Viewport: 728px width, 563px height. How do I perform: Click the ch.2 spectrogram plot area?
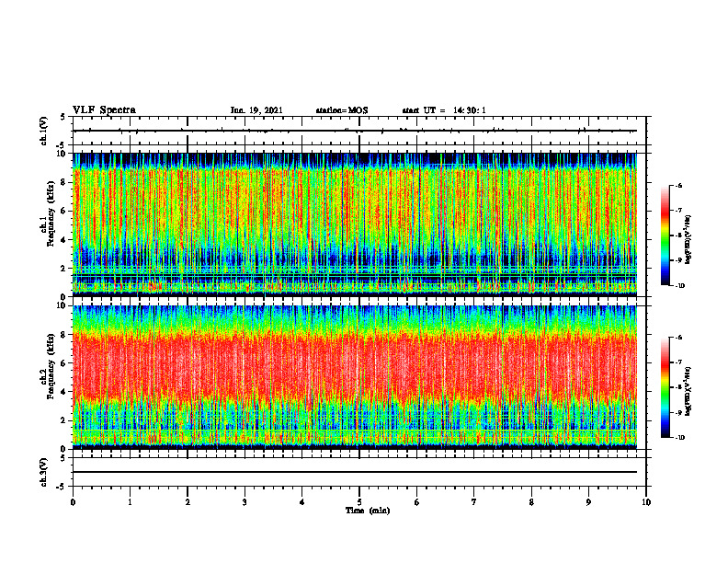[x=355, y=377]
